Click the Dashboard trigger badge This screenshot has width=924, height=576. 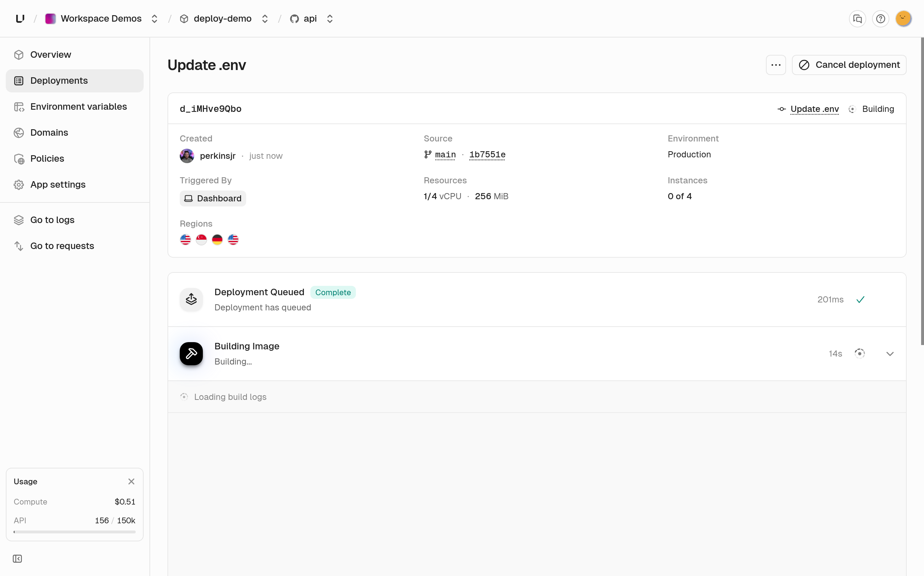[213, 198]
